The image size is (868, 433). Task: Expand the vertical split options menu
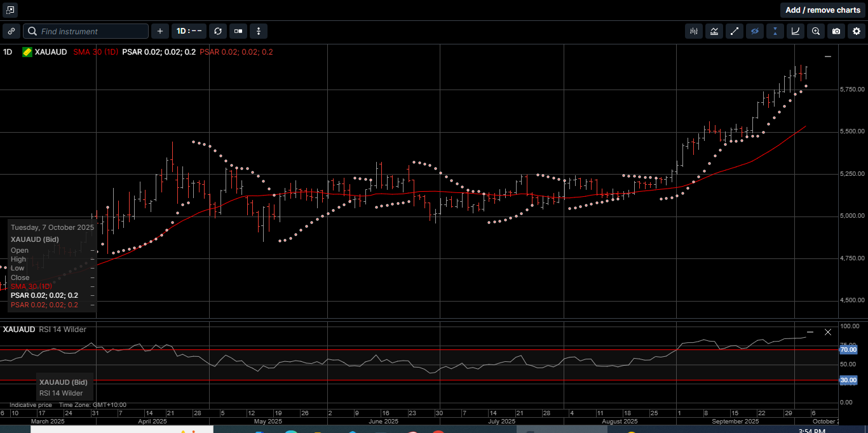259,31
